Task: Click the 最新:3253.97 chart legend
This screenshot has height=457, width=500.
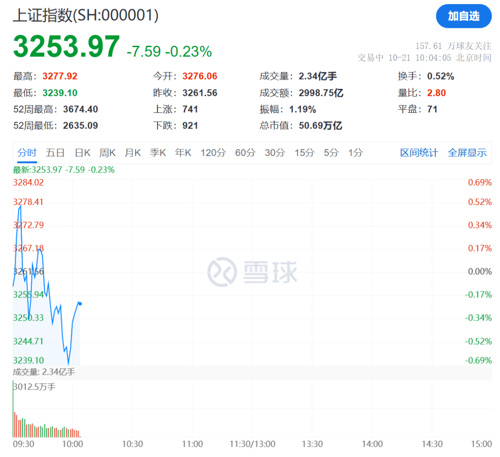Action: [64, 170]
